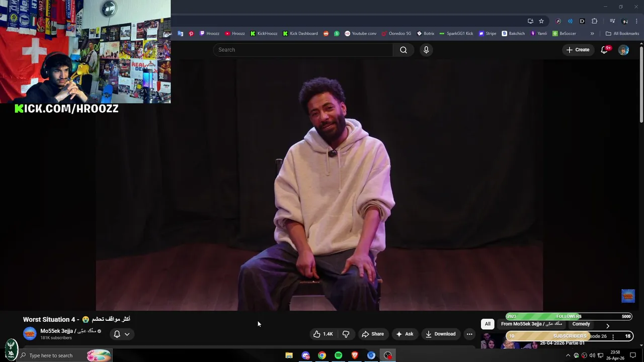Ask about the video with the Ask button
The width and height of the screenshot is (644, 362).
405,334
